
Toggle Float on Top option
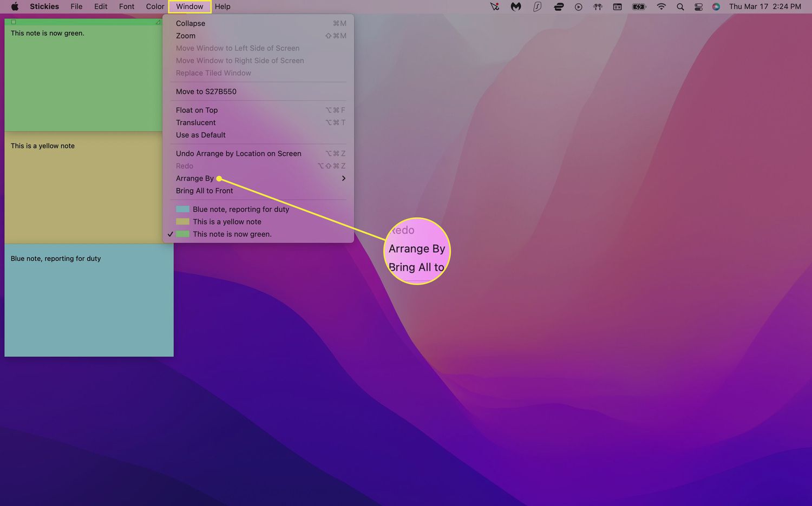pos(197,110)
